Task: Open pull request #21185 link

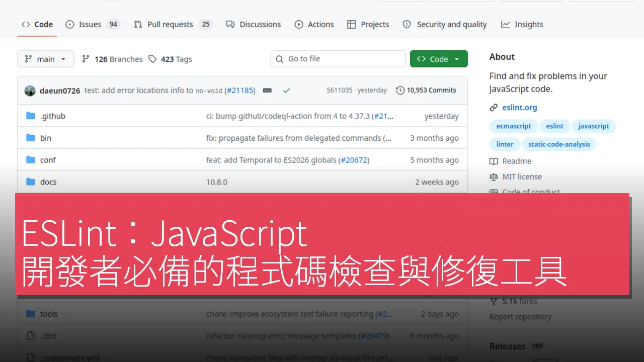Action: [x=239, y=90]
